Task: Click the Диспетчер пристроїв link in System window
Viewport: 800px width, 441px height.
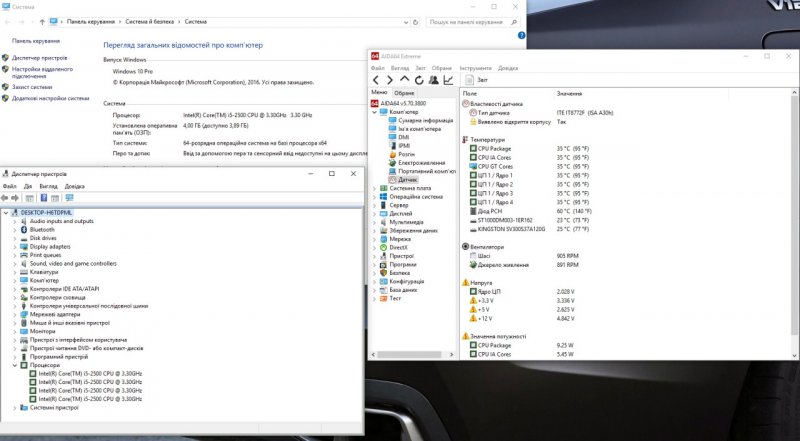Action: pos(40,56)
